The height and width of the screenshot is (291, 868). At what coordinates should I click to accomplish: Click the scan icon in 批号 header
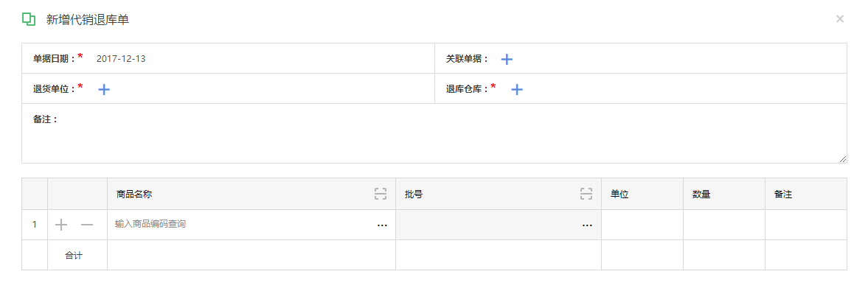click(586, 194)
